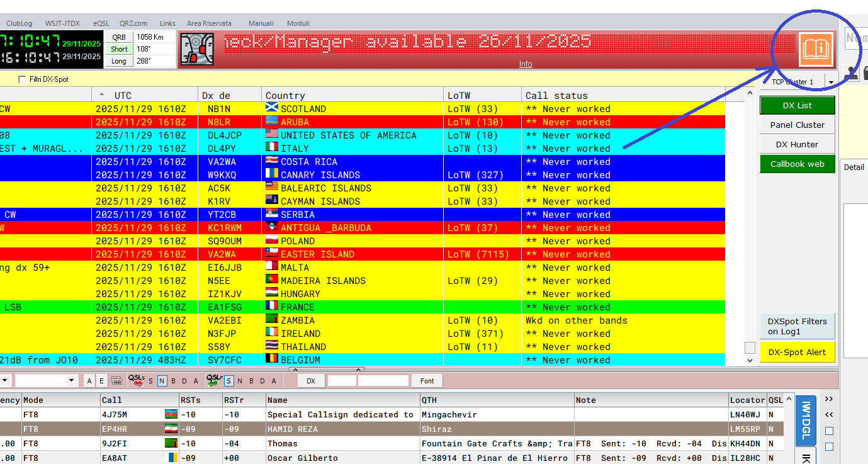This screenshot has width=868, height=464.
Task: Toggle QSL received status A
Action: pos(274,381)
